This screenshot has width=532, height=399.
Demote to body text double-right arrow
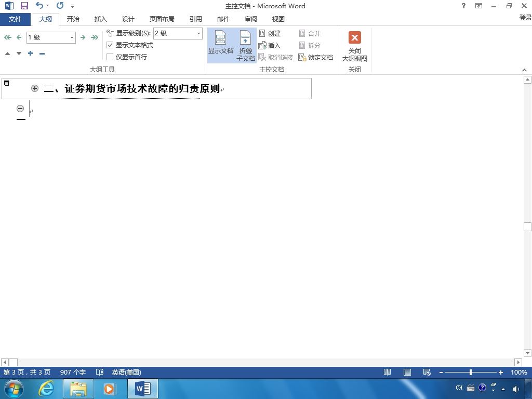tap(95, 37)
